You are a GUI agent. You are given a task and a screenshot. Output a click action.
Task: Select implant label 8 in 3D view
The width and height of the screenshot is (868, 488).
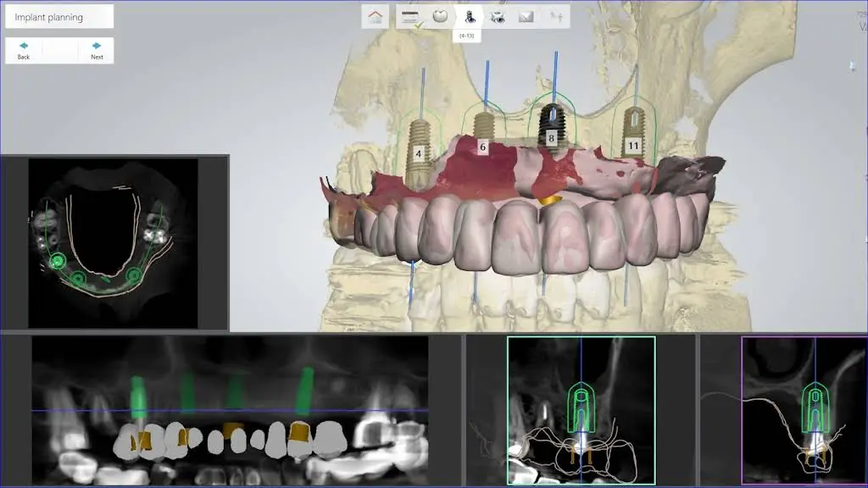tap(551, 138)
